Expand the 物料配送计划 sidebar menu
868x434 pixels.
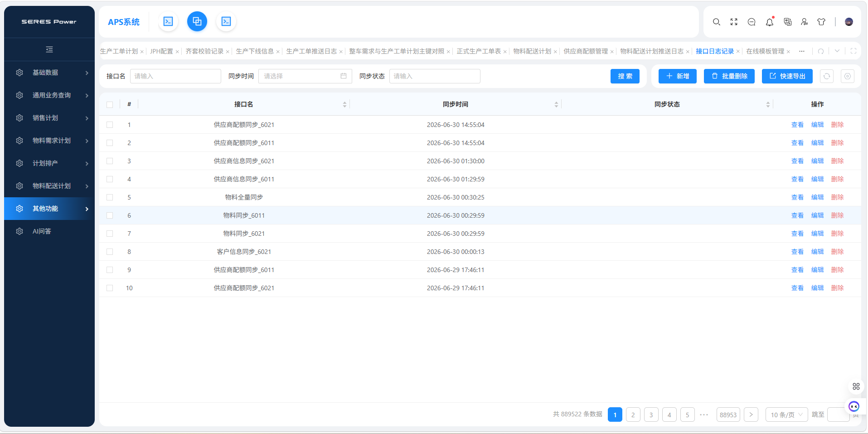pos(49,186)
